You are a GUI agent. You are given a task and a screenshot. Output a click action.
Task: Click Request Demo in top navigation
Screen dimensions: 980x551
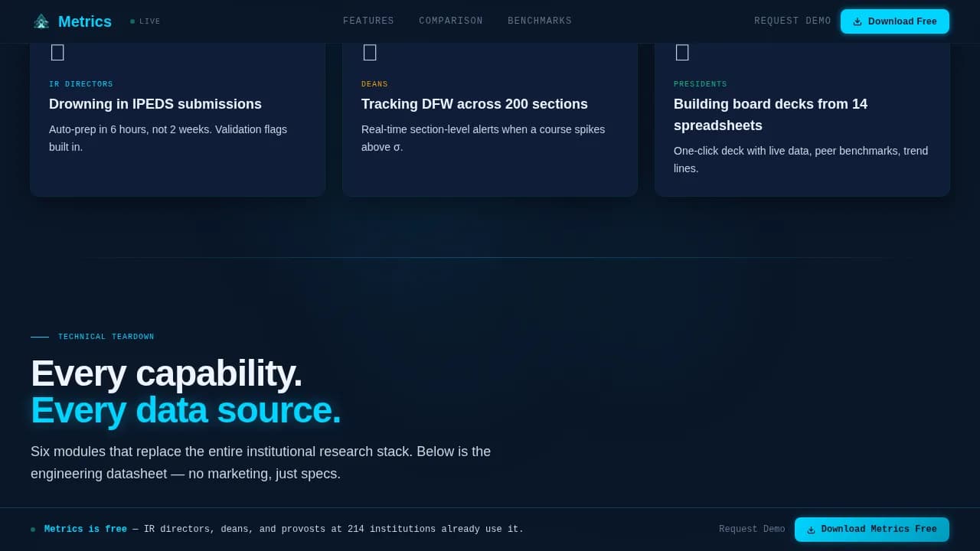792,21
